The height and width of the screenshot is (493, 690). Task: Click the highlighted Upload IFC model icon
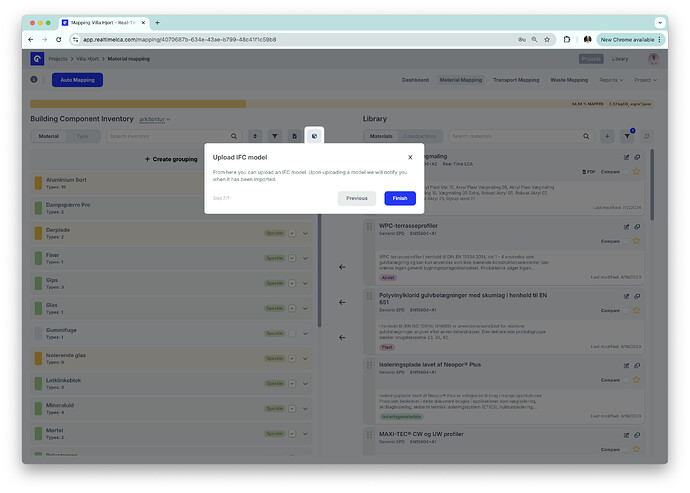(314, 136)
